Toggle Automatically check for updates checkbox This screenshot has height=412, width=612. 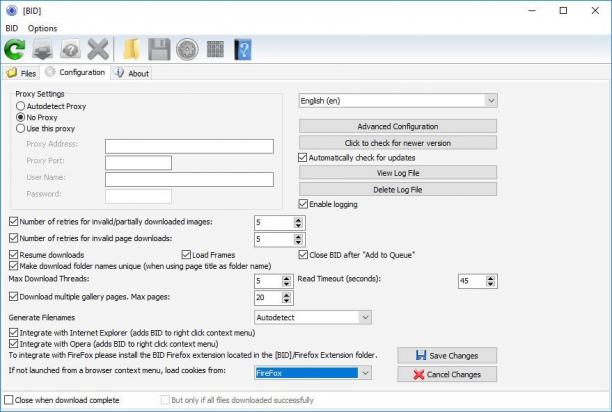coord(302,158)
